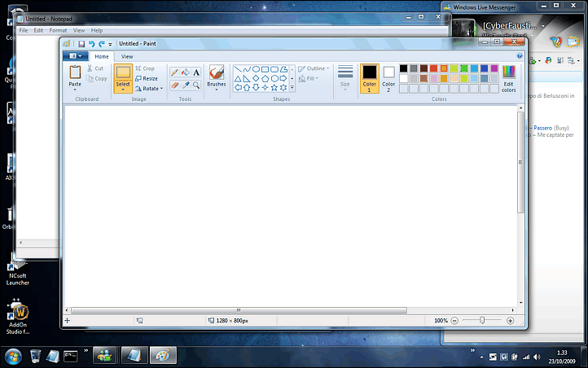This screenshot has width=588, height=368.
Task: Redo the last action in Paint
Action: click(x=101, y=44)
